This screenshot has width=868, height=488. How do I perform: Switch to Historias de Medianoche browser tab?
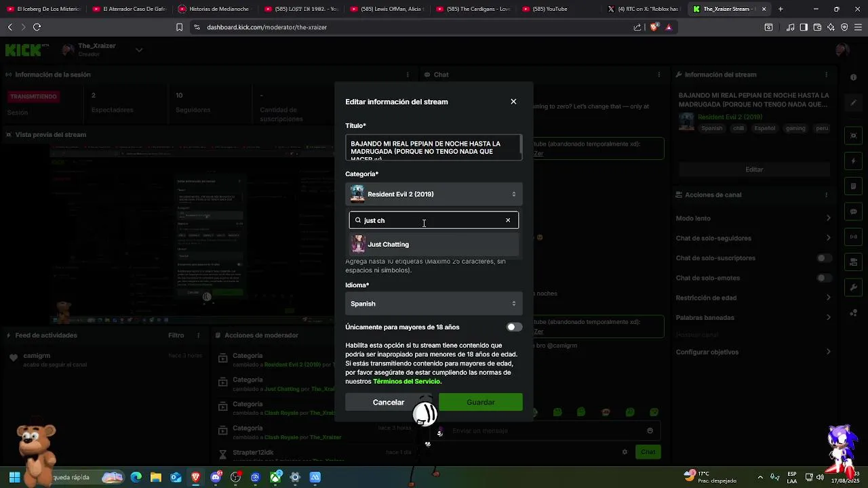click(214, 9)
